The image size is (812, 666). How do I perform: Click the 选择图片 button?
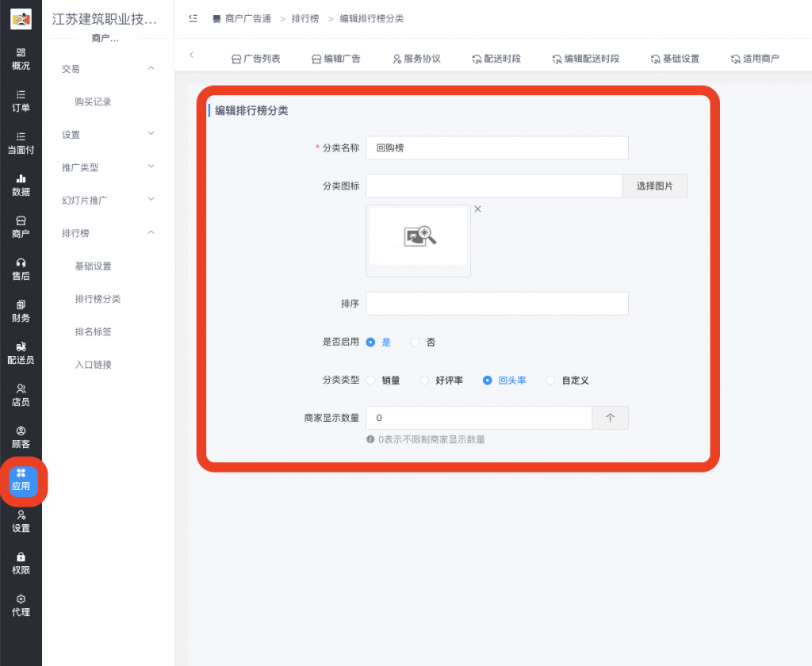tap(654, 185)
